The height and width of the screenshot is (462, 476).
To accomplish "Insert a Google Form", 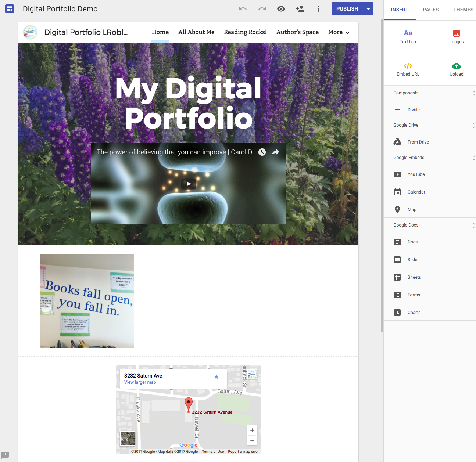I will (414, 295).
